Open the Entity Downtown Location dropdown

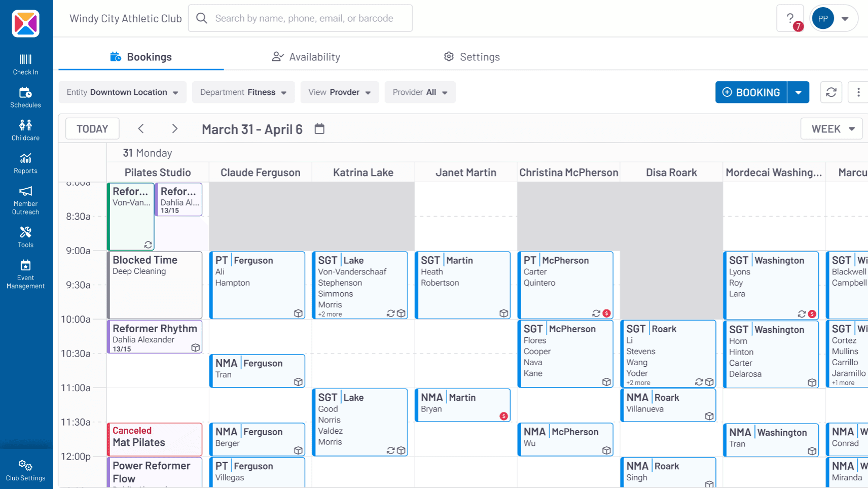tap(122, 92)
